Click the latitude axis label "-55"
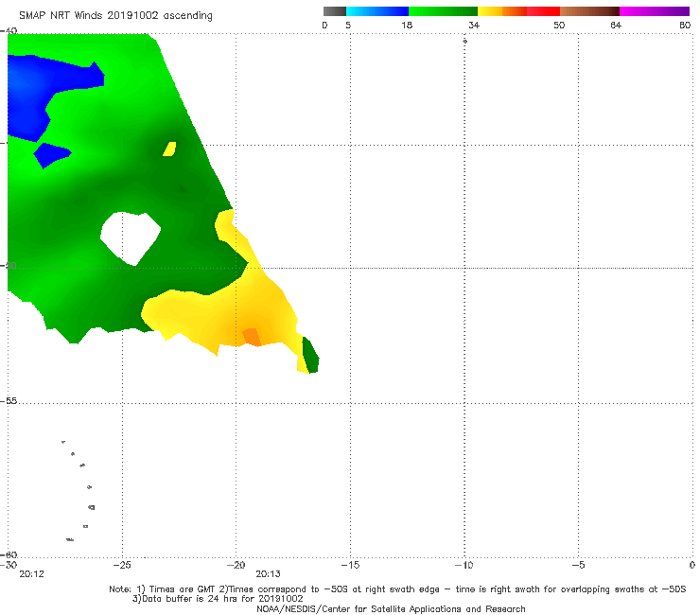This screenshot has height=615, width=700. coord(9,401)
